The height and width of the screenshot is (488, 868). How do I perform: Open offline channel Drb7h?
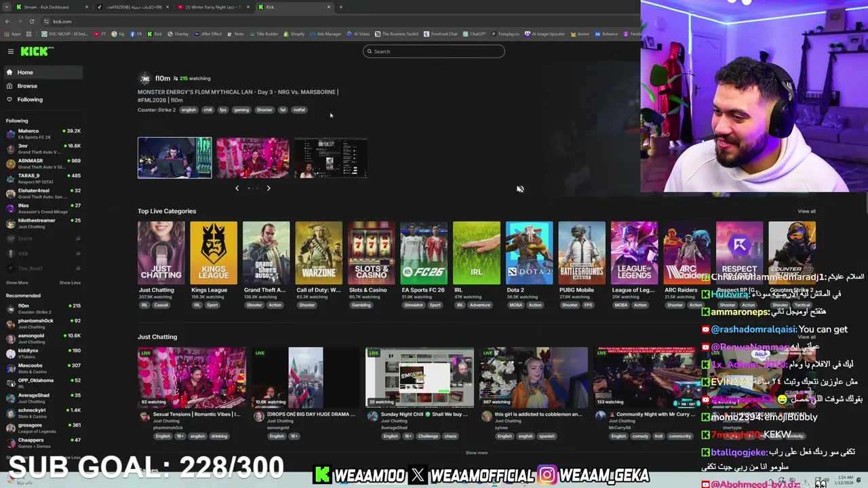[42, 239]
